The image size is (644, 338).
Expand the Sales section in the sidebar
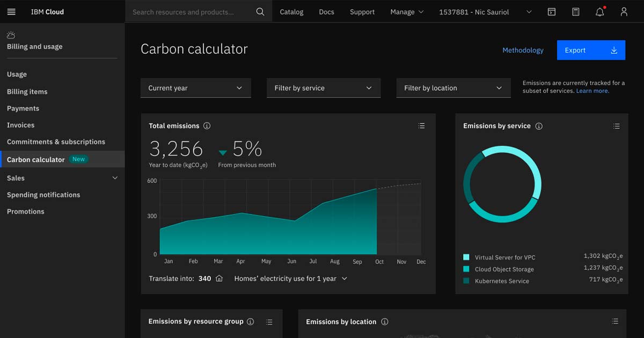tap(62, 178)
